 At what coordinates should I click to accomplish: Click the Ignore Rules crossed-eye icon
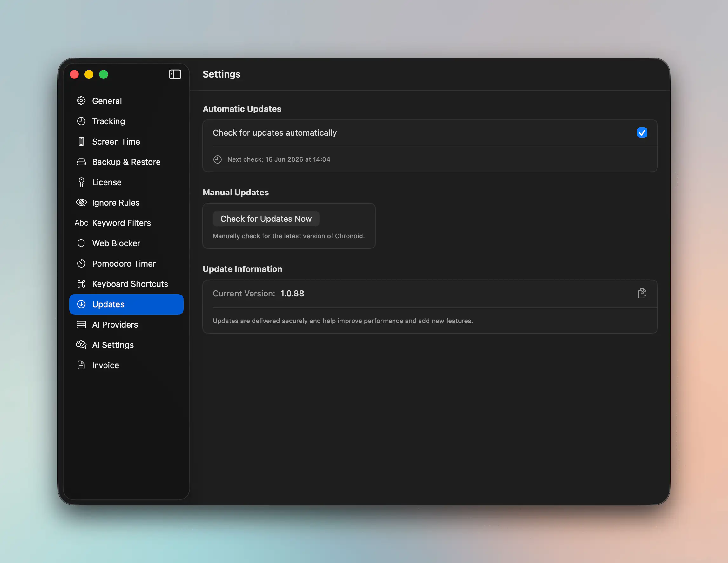pyautogui.click(x=81, y=202)
